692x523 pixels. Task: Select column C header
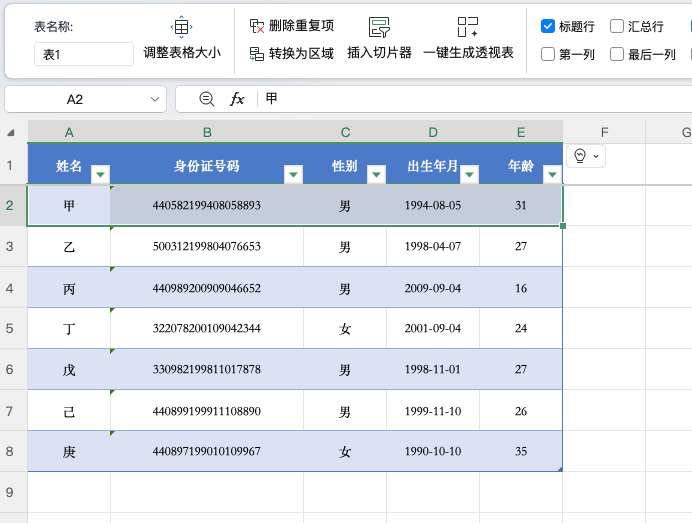point(345,132)
